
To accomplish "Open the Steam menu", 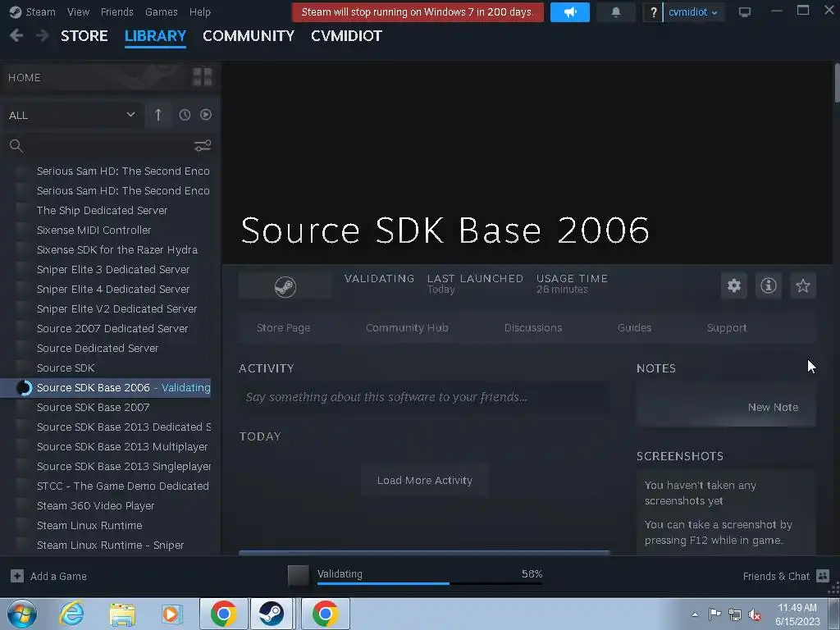I will 41,11.
